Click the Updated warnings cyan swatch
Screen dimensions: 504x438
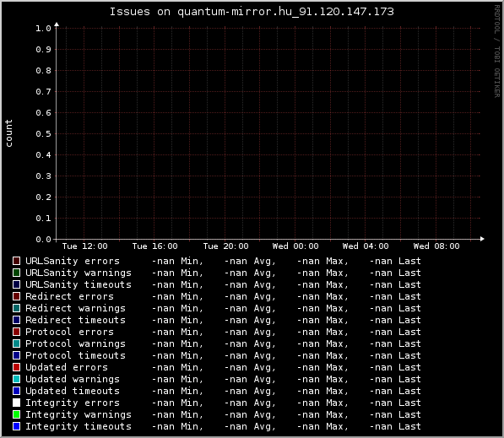click(x=16, y=379)
